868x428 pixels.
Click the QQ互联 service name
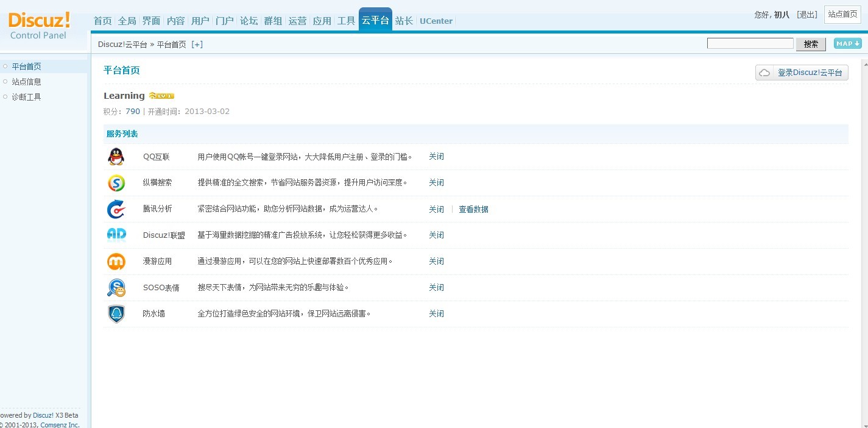(157, 157)
